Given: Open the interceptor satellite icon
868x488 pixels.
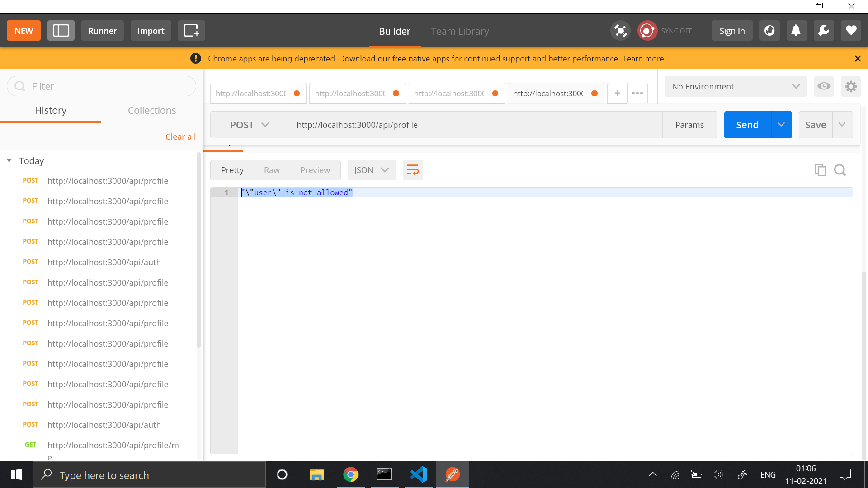Looking at the screenshot, I should pos(620,31).
